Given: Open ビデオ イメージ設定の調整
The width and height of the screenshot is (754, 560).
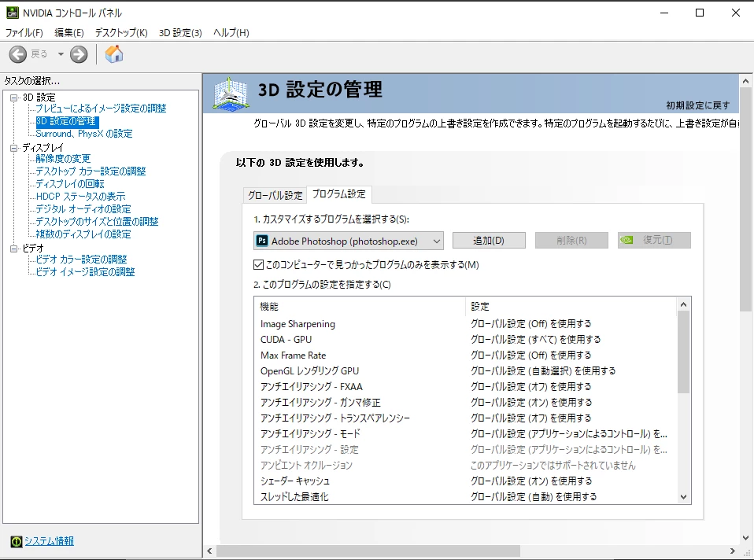Looking at the screenshot, I should pos(85,272).
